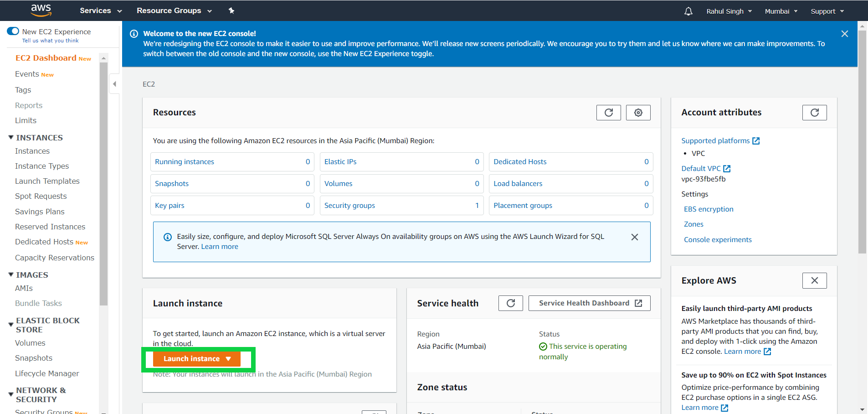Open the Mumbai region dropdown
The image size is (868, 414).
point(781,11)
